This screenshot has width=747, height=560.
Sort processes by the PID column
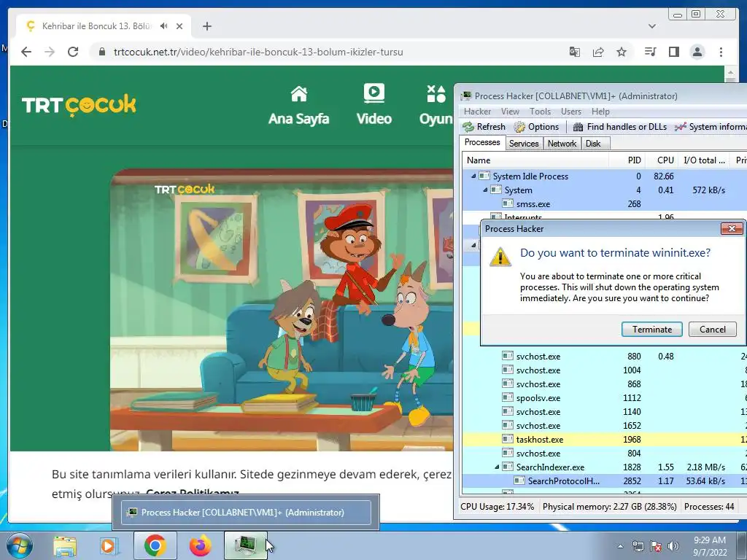pos(627,160)
